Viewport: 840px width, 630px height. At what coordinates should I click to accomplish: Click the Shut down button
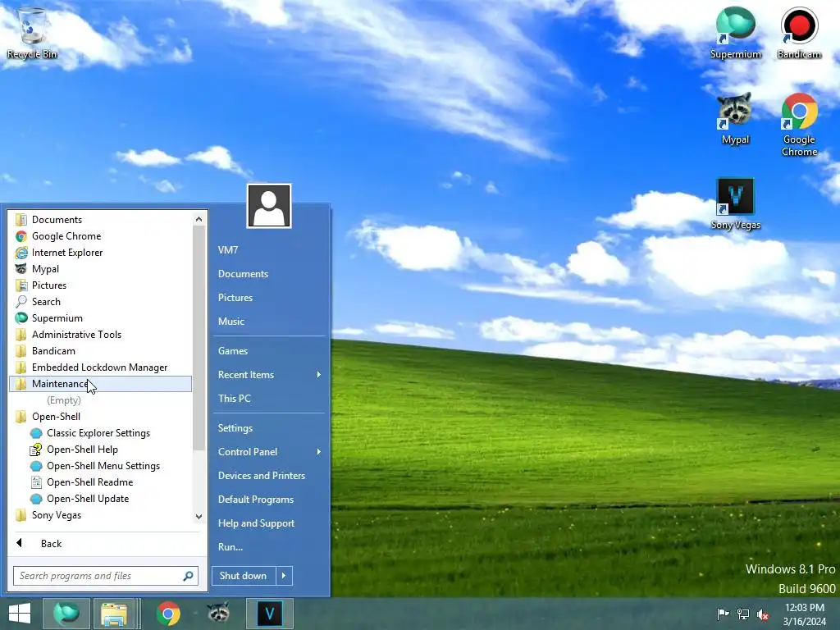click(x=244, y=576)
